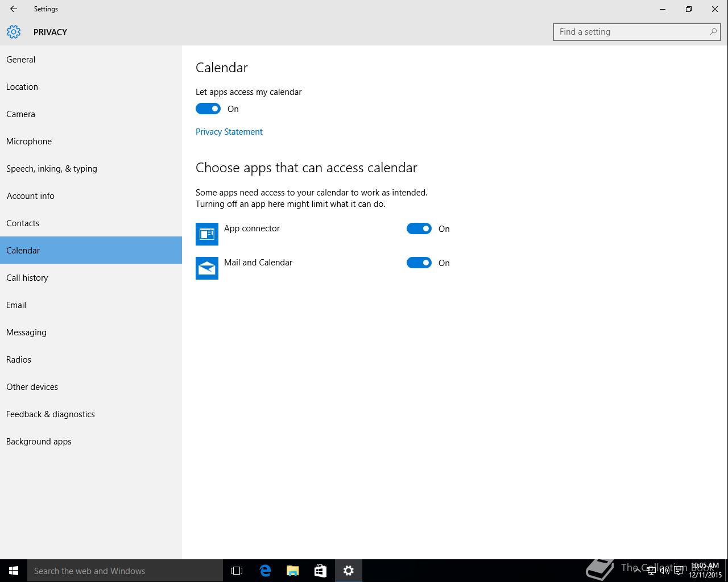Screen dimensions: 728x582
Task: Turn off Let apps access my calendar
Action: point(208,109)
